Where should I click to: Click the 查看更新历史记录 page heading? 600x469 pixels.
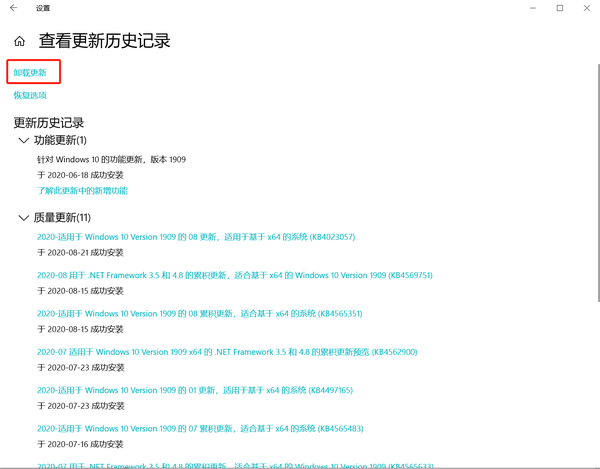pos(104,42)
